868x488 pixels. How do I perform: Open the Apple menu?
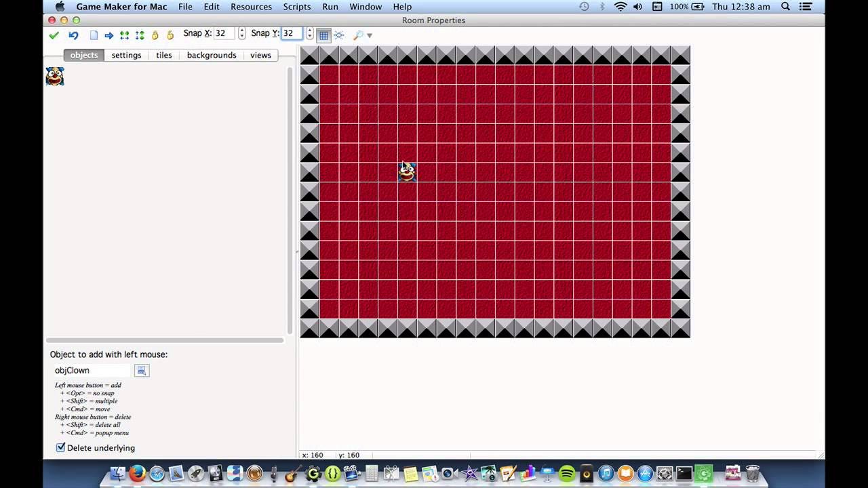(x=60, y=7)
